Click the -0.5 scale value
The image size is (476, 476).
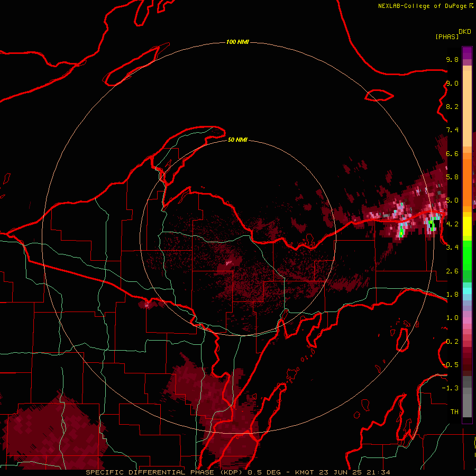coord(450,365)
